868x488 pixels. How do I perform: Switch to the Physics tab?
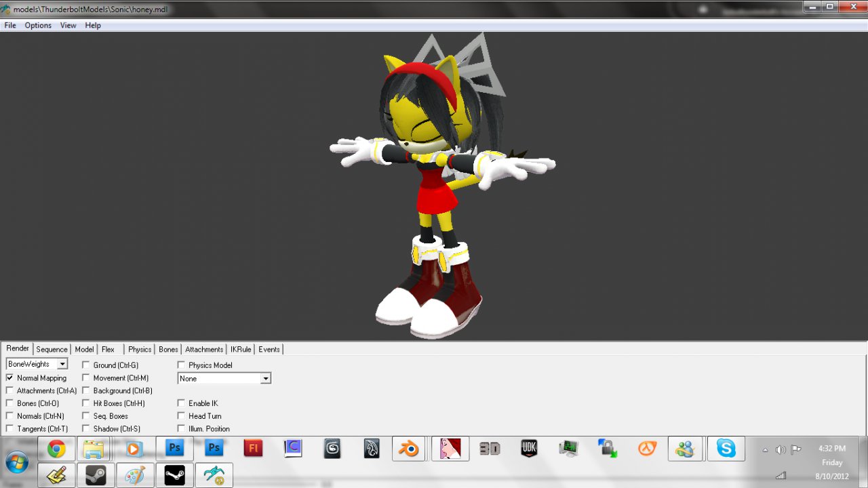pos(140,349)
